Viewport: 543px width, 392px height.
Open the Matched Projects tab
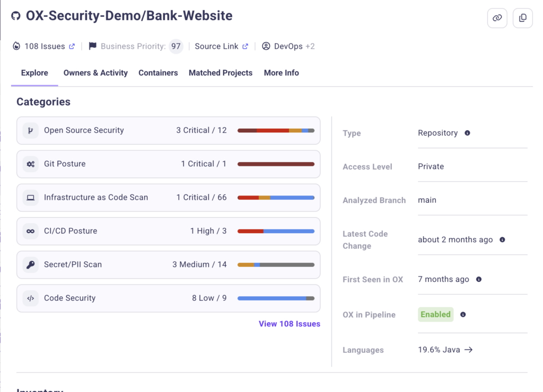[x=221, y=73]
